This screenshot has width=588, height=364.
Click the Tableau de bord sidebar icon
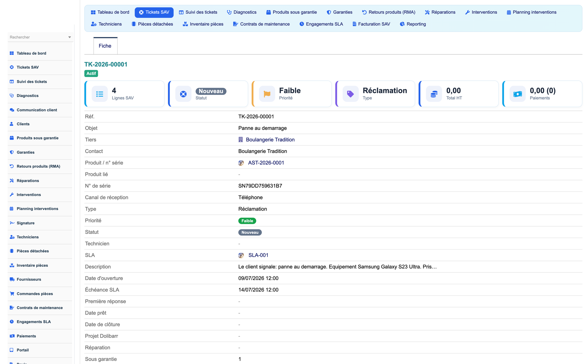[12, 53]
